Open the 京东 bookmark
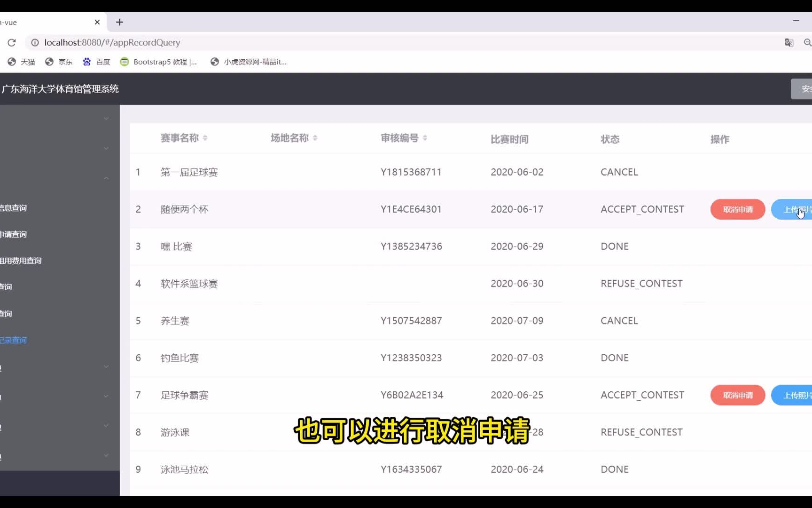 pyautogui.click(x=59, y=62)
